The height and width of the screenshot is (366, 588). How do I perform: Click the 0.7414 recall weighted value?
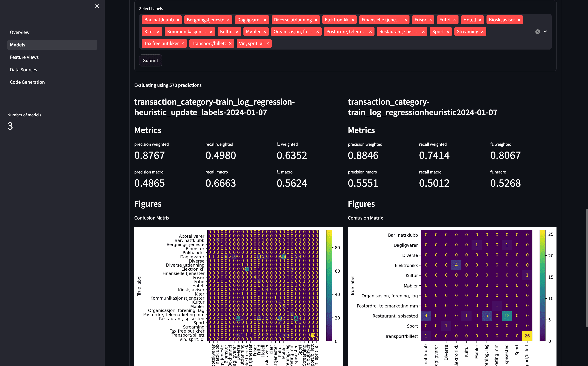pos(434,155)
